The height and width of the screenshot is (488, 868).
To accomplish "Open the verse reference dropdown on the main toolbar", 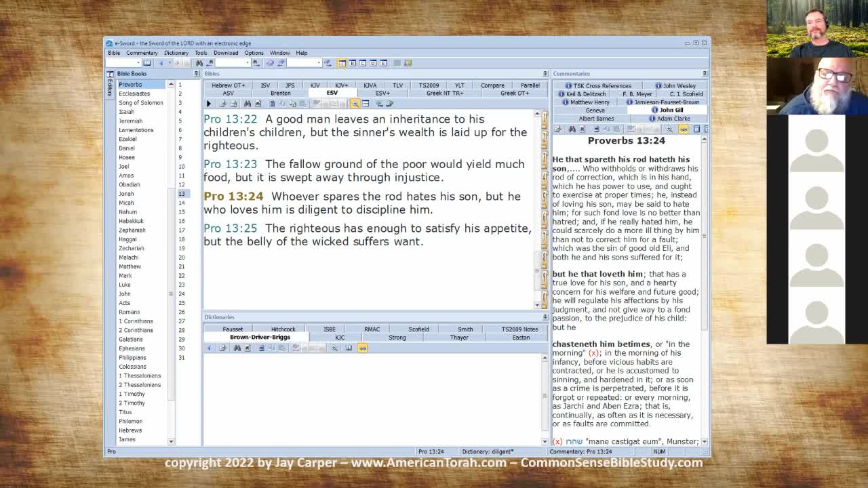I will (x=137, y=62).
